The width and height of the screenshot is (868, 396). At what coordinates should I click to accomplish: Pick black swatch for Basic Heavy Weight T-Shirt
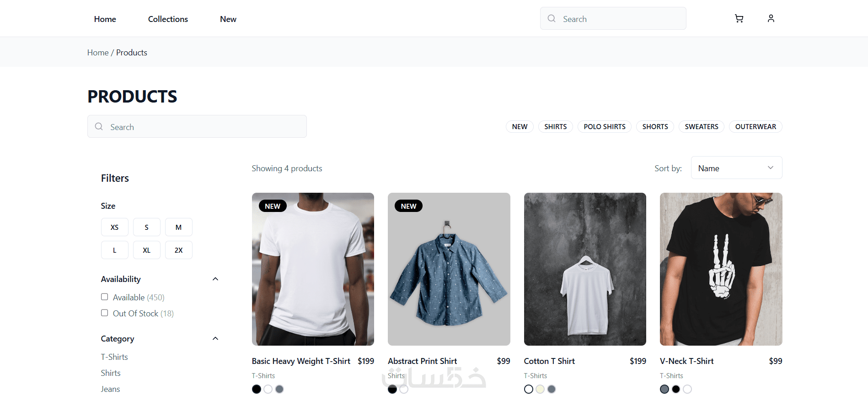[x=257, y=389]
